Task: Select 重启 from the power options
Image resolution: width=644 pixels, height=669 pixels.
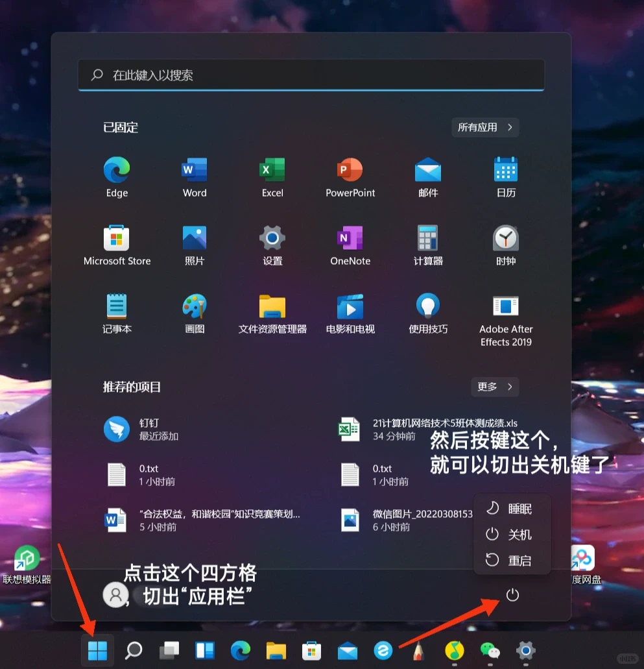Action: tap(512, 560)
